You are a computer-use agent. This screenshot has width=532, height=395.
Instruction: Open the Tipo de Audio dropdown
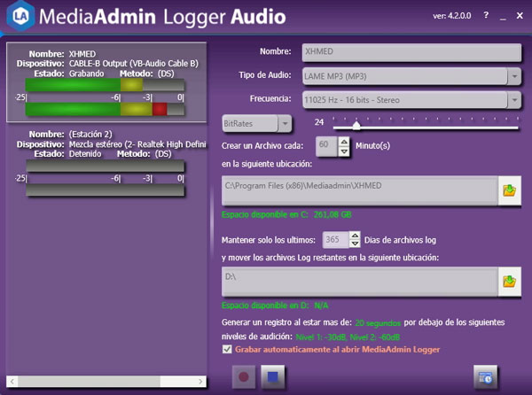coord(514,76)
